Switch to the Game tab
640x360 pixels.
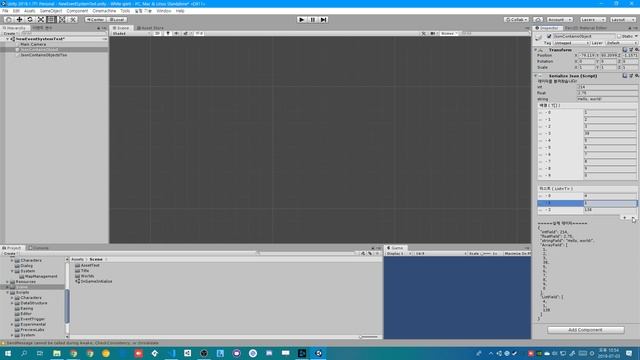pyautogui.click(x=395, y=248)
